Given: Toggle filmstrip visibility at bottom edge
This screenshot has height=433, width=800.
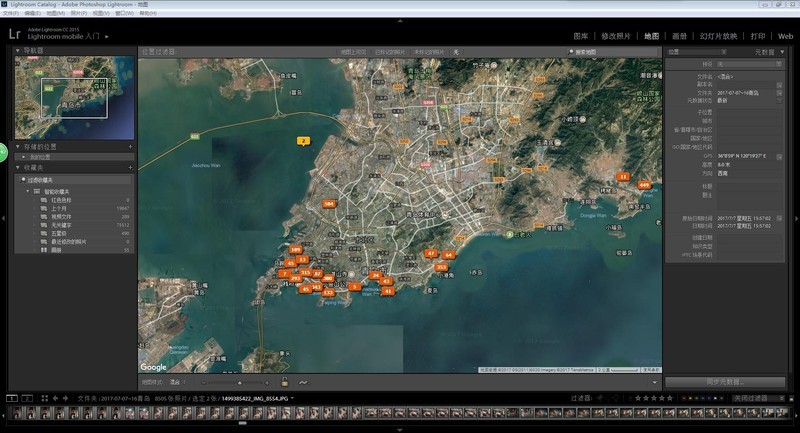Looking at the screenshot, I should (400, 430).
